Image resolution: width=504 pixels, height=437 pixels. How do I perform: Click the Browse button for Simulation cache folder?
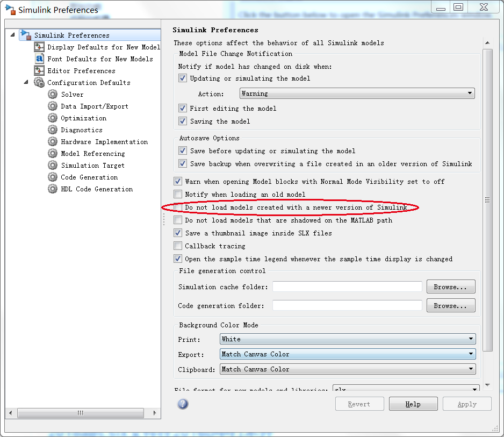(x=451, y=286)
